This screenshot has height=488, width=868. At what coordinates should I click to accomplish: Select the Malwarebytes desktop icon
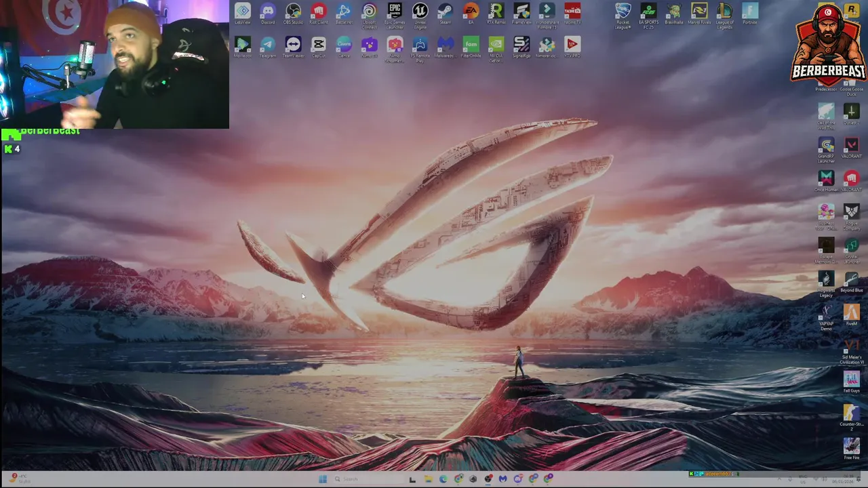[x=446, y=47]
